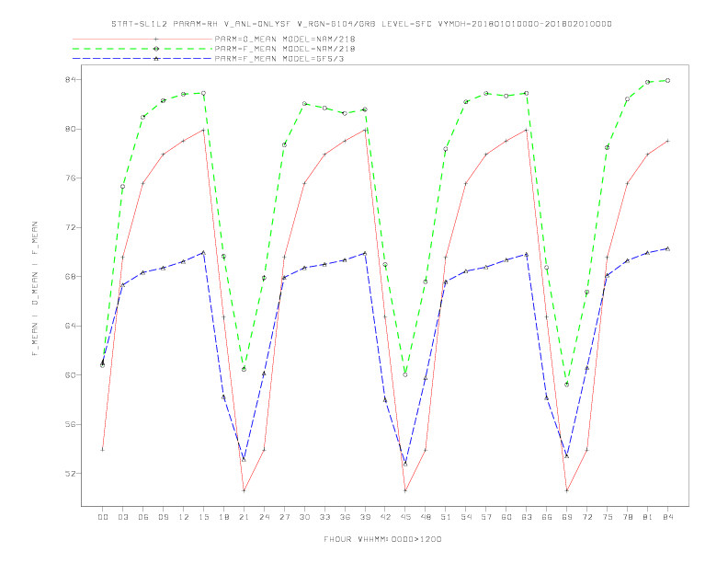Click blue triangle marker at forecast hour 21
Image resolution: width=728 pixels, height=563 pixels.
tap(244, 459)
